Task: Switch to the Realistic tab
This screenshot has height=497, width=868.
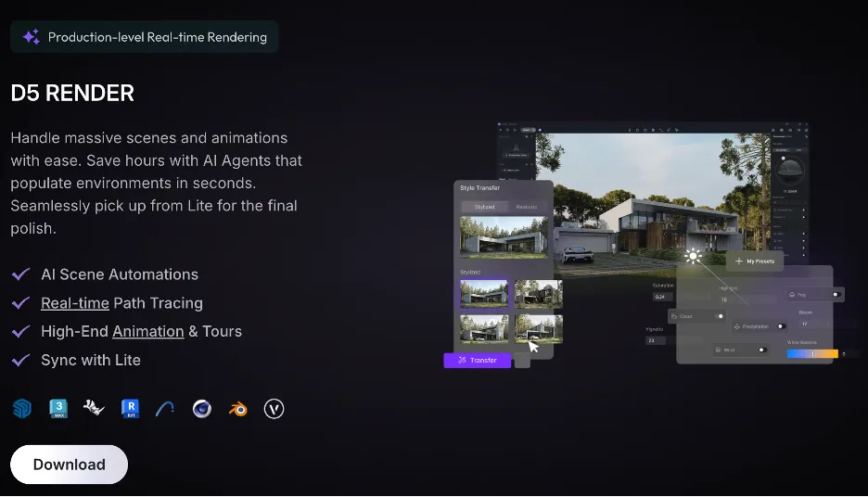Action: (527, 207)
